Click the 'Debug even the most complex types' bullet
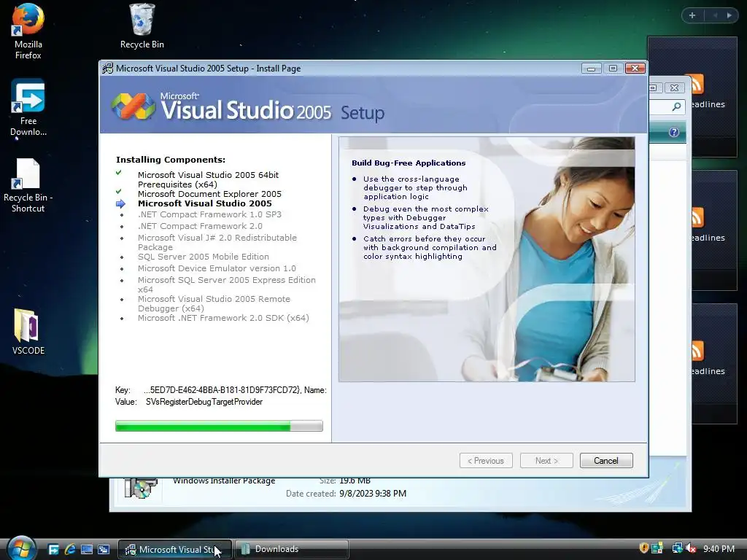 (x=426, y=217)
